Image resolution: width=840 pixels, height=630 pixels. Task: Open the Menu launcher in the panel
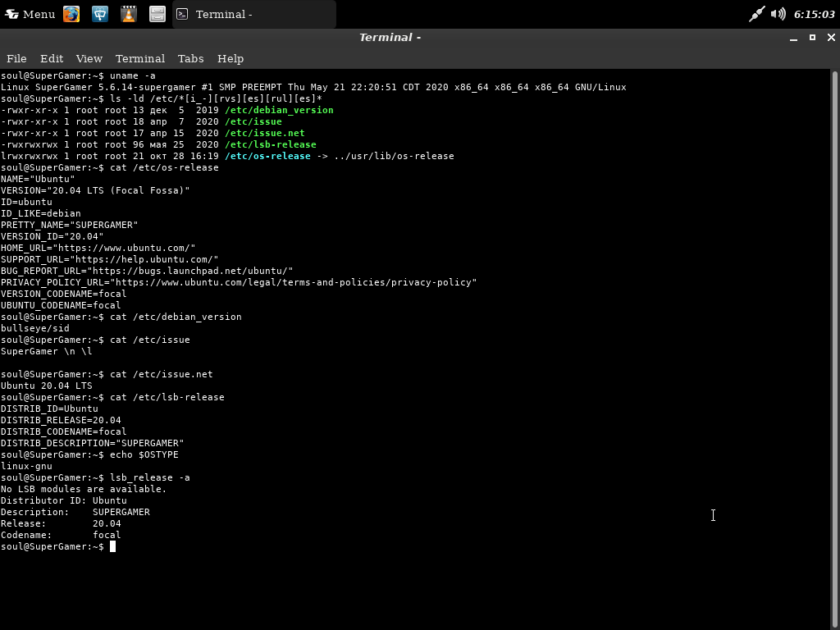[30, 14]
